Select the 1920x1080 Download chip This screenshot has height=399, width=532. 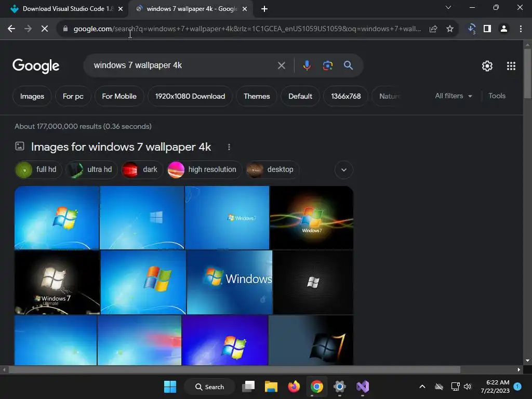click(x=190, y=96)
